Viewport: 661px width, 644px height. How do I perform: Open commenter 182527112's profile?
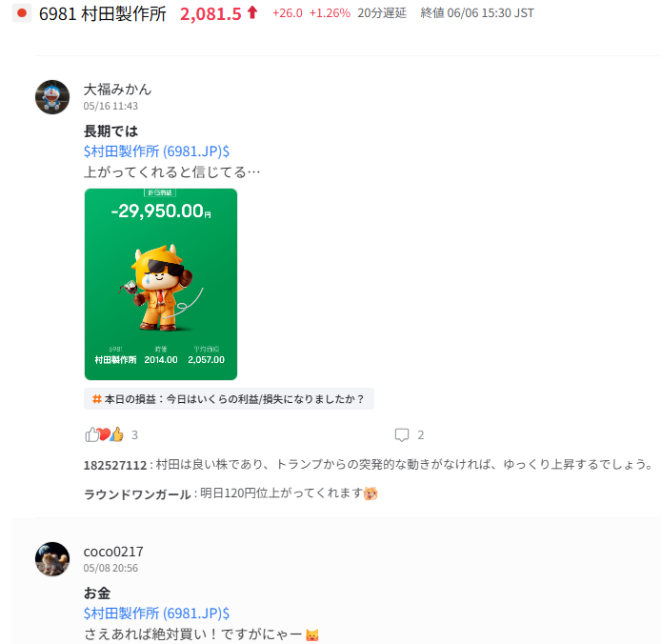point(115,465)
